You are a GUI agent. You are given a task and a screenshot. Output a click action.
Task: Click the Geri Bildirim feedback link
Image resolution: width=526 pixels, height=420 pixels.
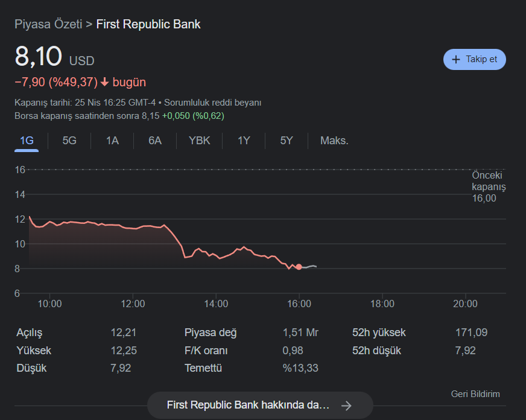475,394
